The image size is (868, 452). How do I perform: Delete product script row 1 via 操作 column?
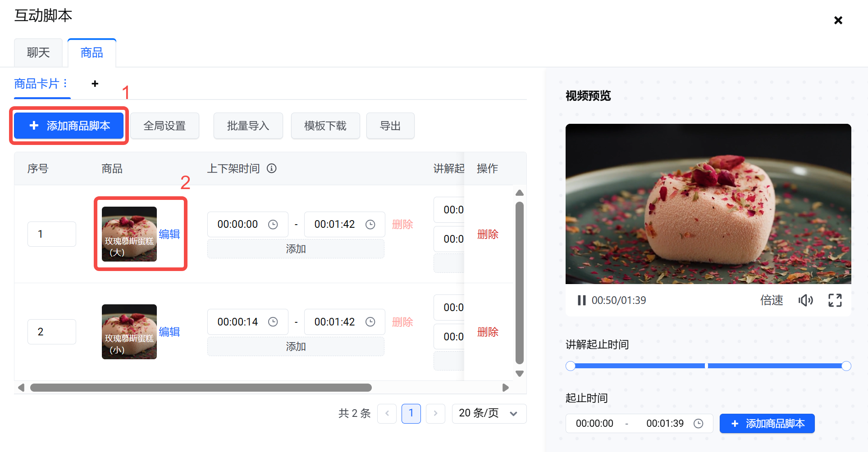coord(488,234)
